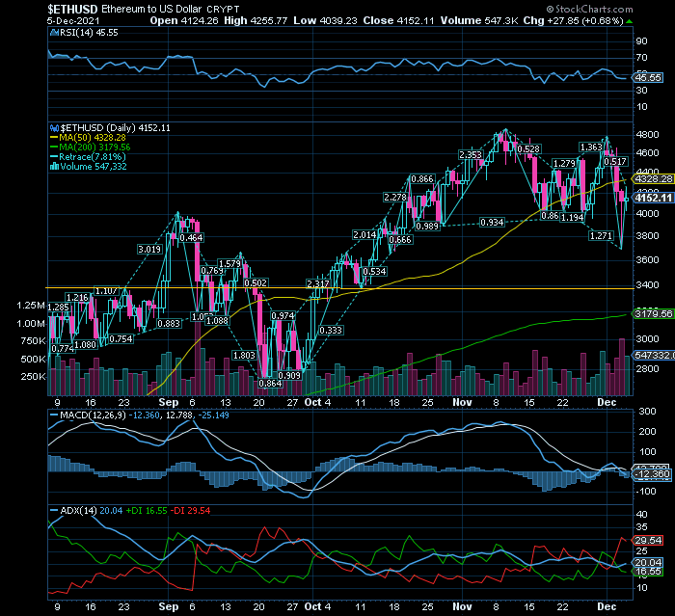
Task: Click the MA(200) 3179.56 legend text
Action: 94,147
